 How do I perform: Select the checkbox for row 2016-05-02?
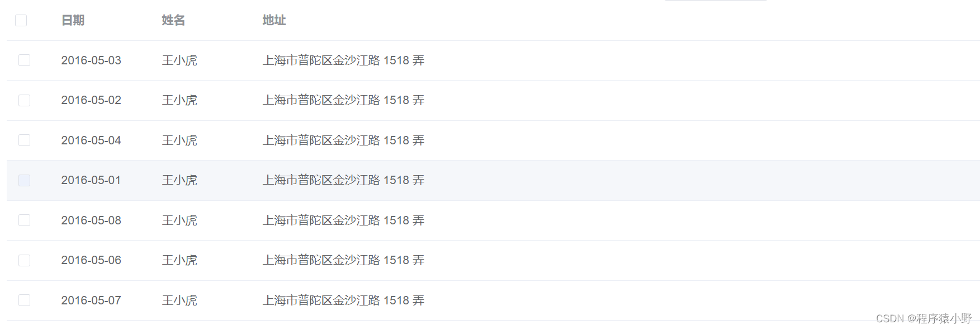(x=25, y=101)
